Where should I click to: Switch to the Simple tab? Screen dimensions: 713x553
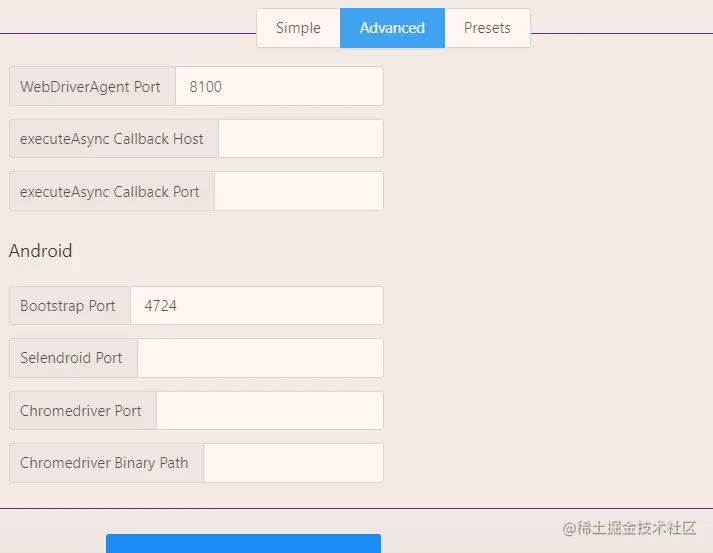coord(298,28)
